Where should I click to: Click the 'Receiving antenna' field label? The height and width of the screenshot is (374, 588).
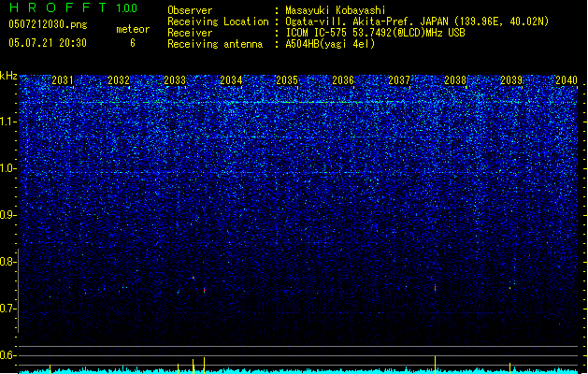tap(215, 44)
